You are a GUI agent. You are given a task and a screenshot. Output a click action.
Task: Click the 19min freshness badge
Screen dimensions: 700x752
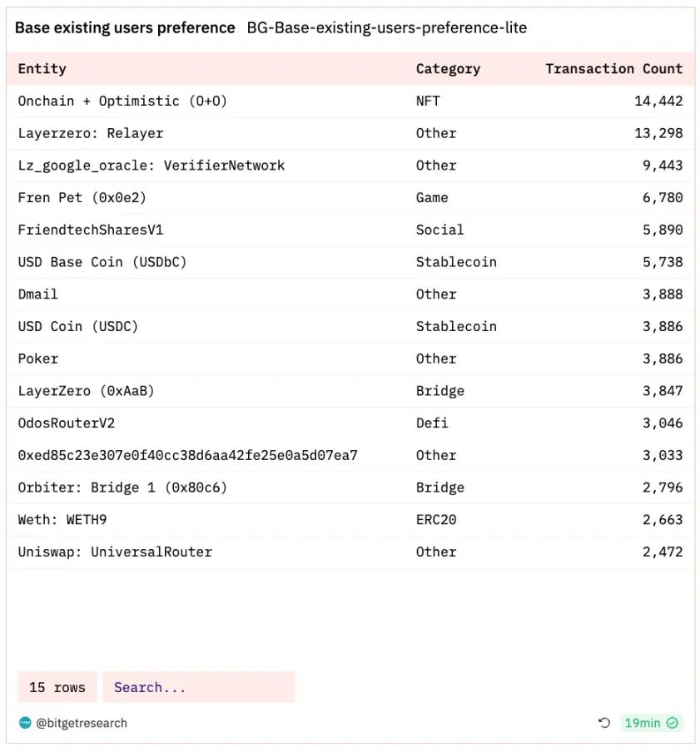pos(643,723)
